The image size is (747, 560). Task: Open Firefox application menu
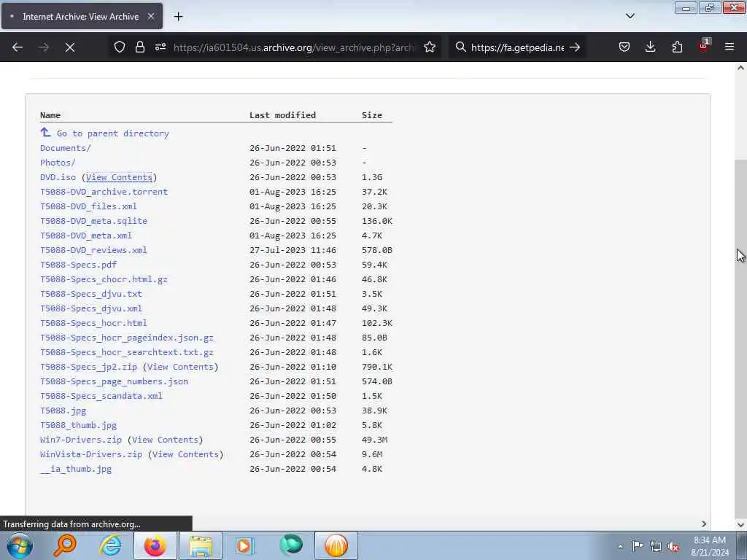coord(729,47)
